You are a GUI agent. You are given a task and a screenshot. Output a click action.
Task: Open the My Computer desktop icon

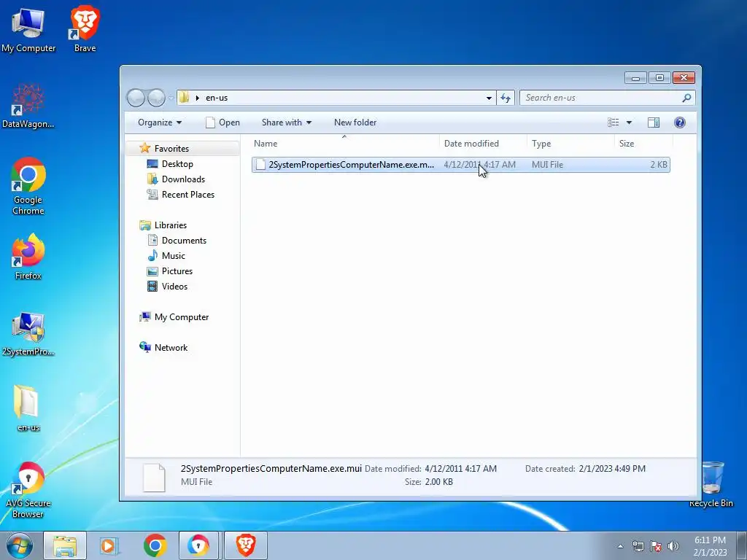point(28,30)
